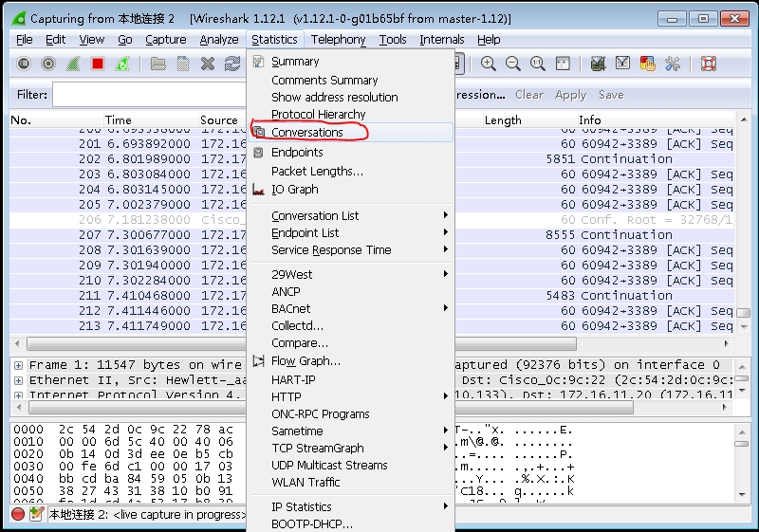Select Show address resolution entry
The width and height of the screenshot is (759, 532).
pyautogui.click(x=351, y=98)
